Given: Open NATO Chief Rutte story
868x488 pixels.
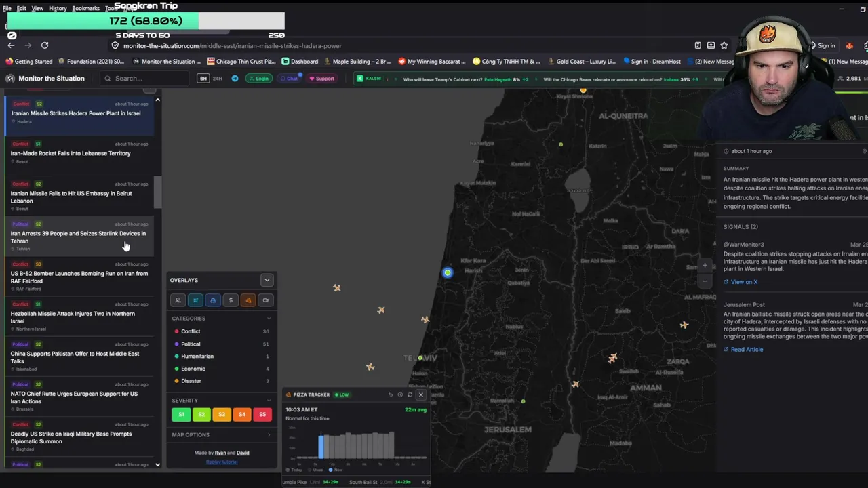Looking at the screenshot, I should 79,396.
